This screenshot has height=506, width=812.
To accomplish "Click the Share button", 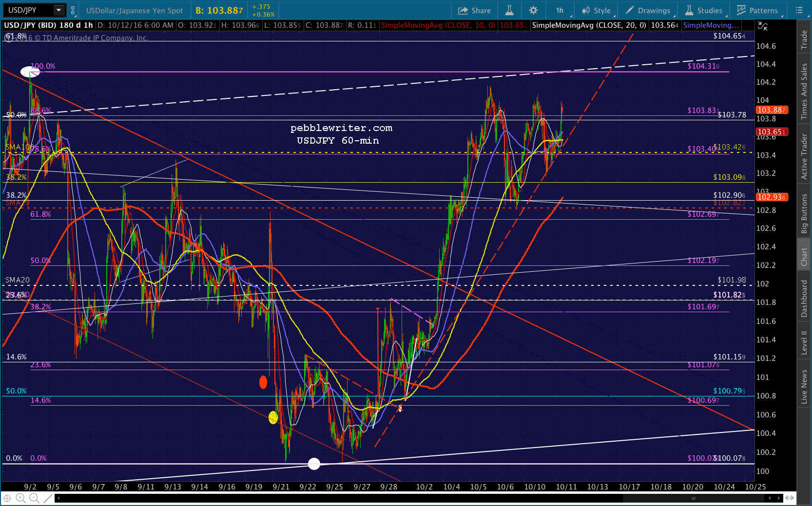I will tap(474, 10).
